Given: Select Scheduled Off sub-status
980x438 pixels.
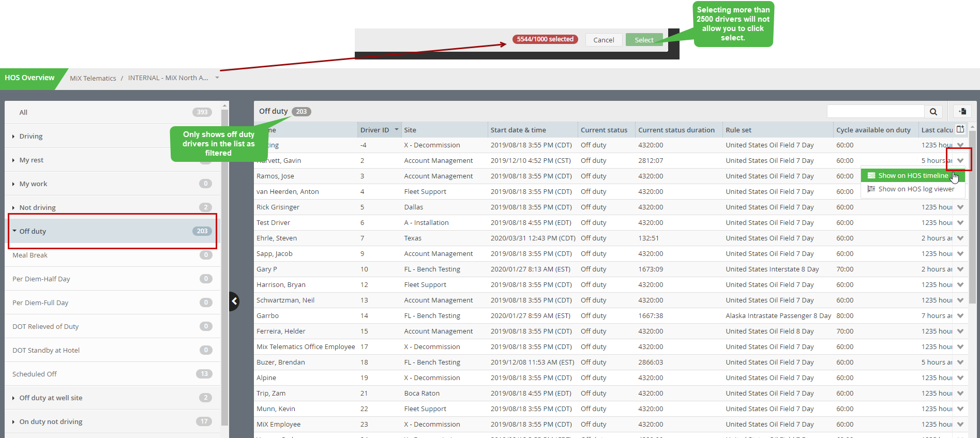Looking at the screenshot, I should (x=112, y=374).
